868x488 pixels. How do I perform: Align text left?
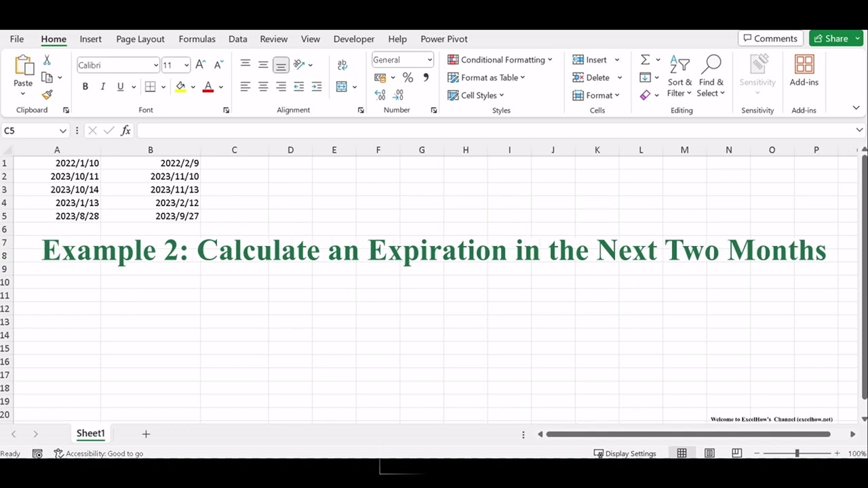pyautogui.click(x=245, y=87)
